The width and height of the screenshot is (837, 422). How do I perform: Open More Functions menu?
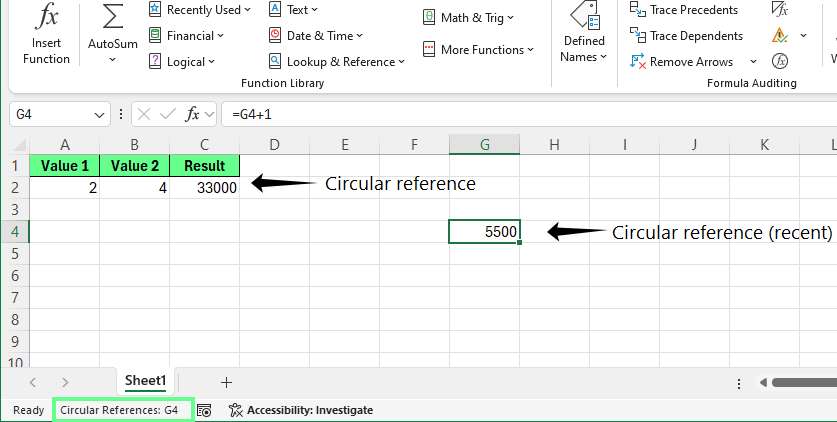tap(478, 50)
